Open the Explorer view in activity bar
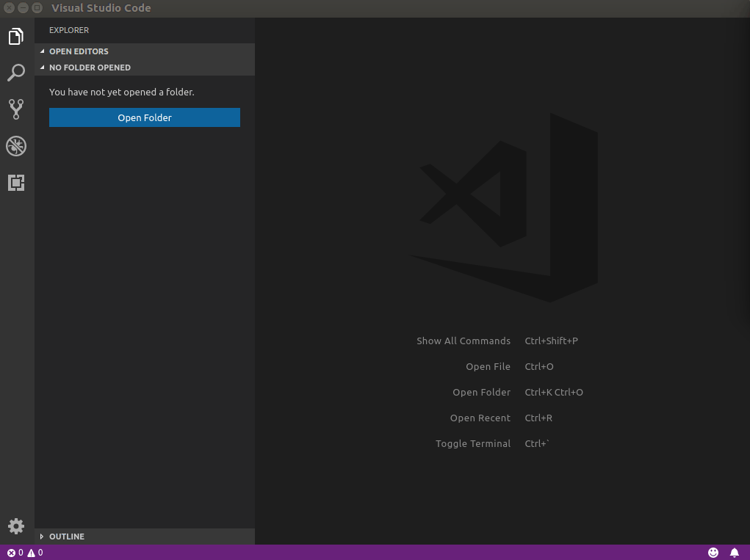750x560 pixels. [16, 37]
